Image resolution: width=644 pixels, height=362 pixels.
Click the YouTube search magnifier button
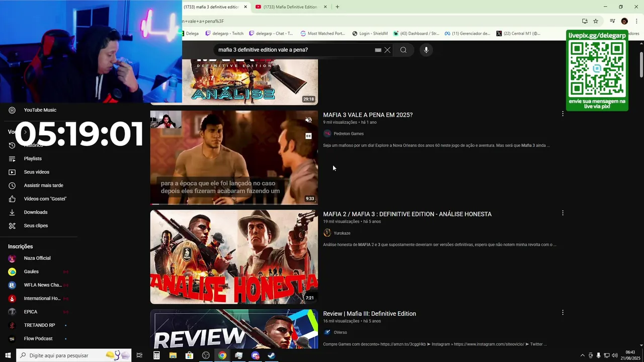pyautogui.click(x=403, y=50)
